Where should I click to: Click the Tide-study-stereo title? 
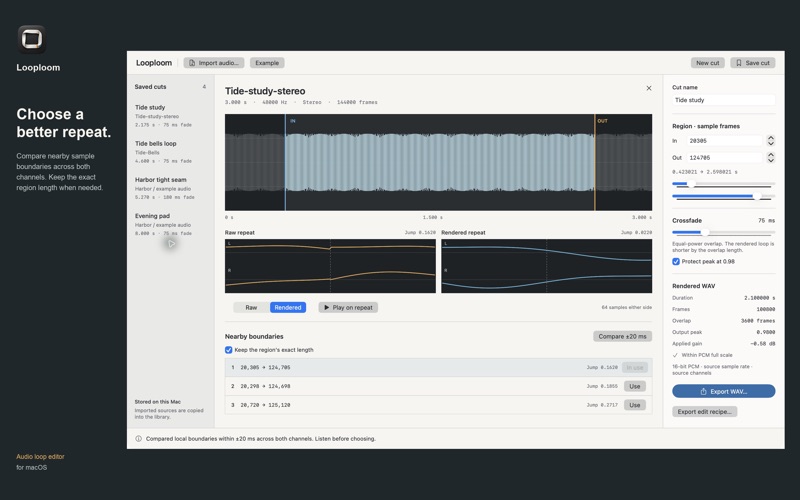(x=265, y=91)
